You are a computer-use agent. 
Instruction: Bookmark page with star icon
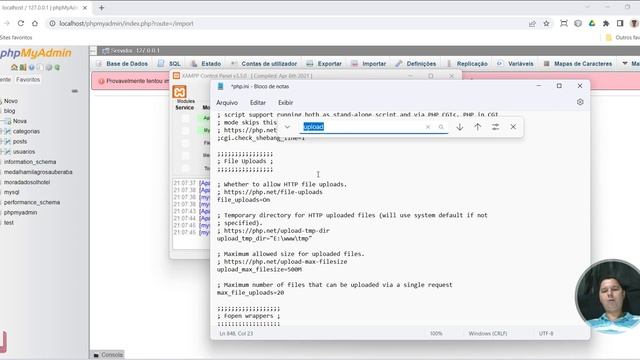click(x=546, y=24)
